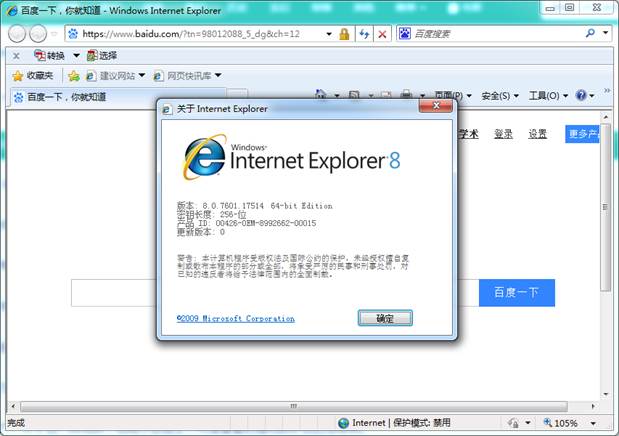Open the Help question mark icon

581,96
